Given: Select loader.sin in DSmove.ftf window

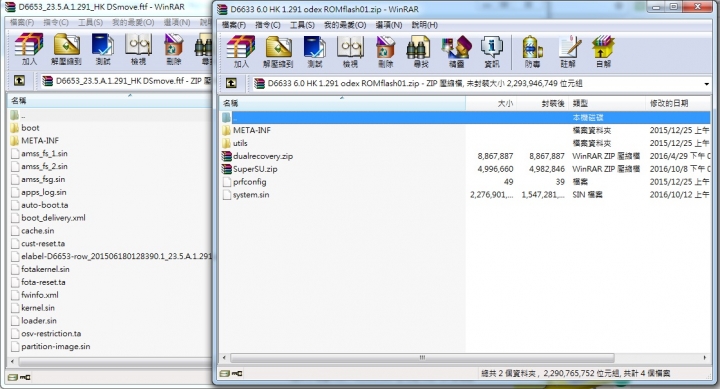Looking at the screenshot, I should point(39,321).
